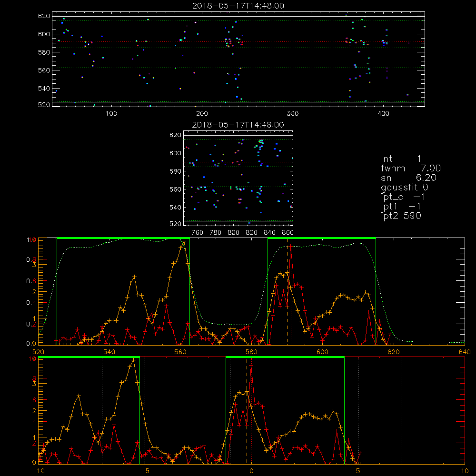
Task: Click the 'gaussfit 0' parameter text
Action: pos(405,188)
